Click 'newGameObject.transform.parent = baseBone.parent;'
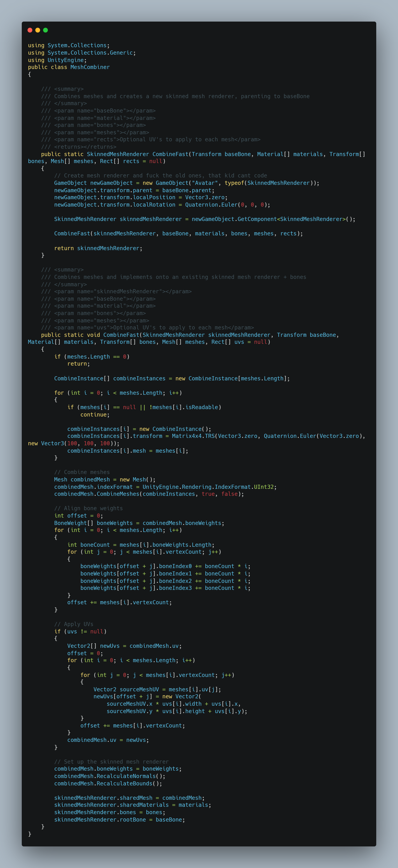 point(134,190)
